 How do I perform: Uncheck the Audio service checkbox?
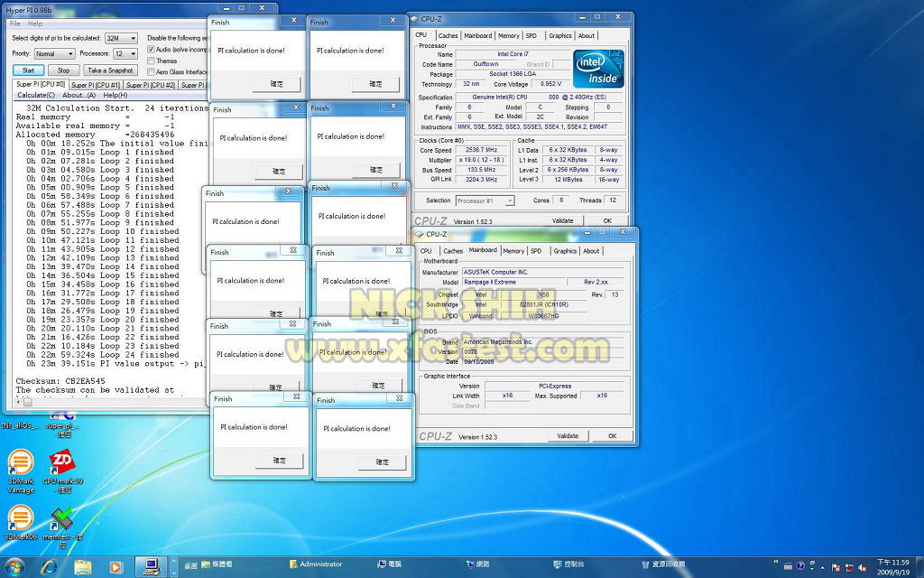pos(151,50)
